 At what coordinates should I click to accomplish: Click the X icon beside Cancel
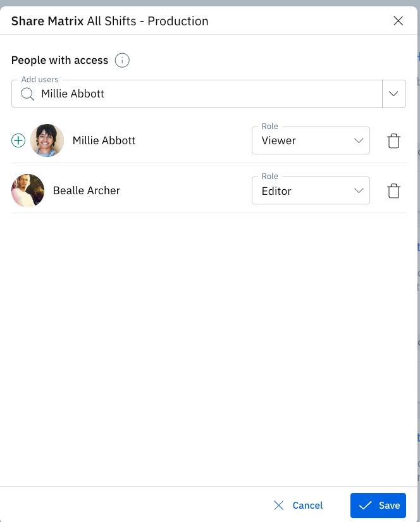[279, 506]
